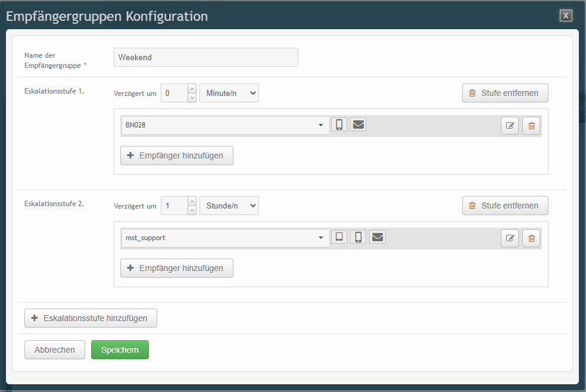Edit the mst_support recipient entry
Image resolution: width=586 pixels, height=392 pixels.
point(510,238)
